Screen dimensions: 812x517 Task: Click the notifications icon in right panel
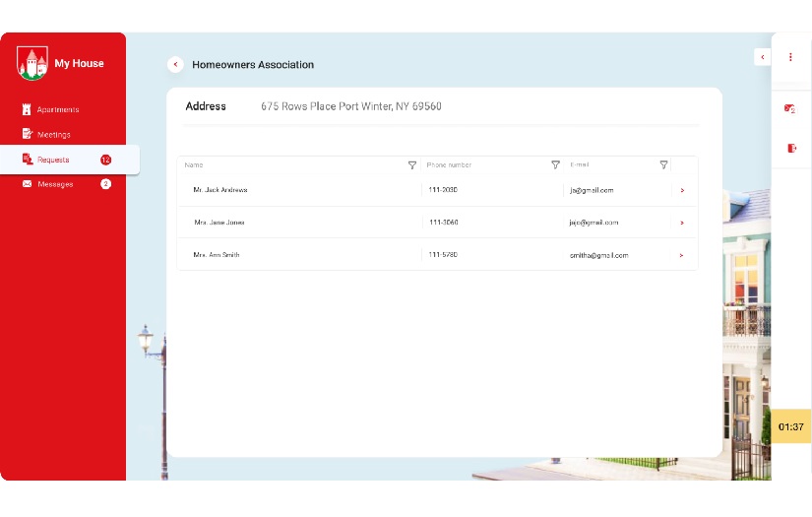(x=789, y=108)
